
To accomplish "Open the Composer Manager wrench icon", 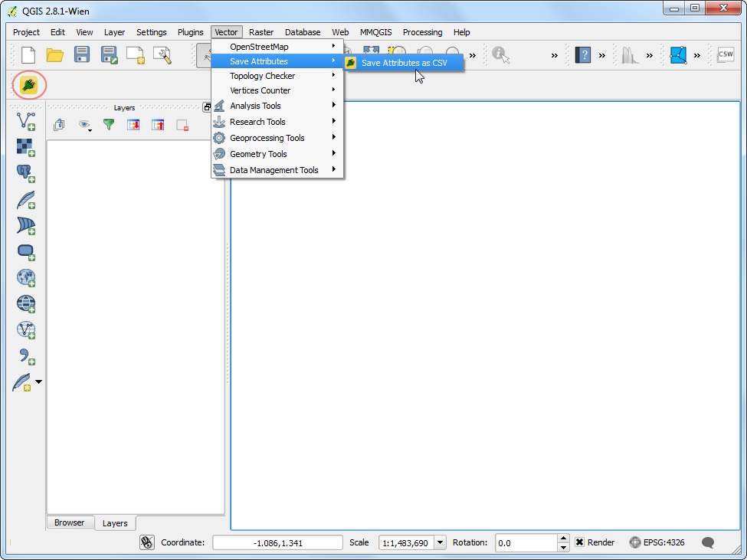I will [x=162, y=54].
